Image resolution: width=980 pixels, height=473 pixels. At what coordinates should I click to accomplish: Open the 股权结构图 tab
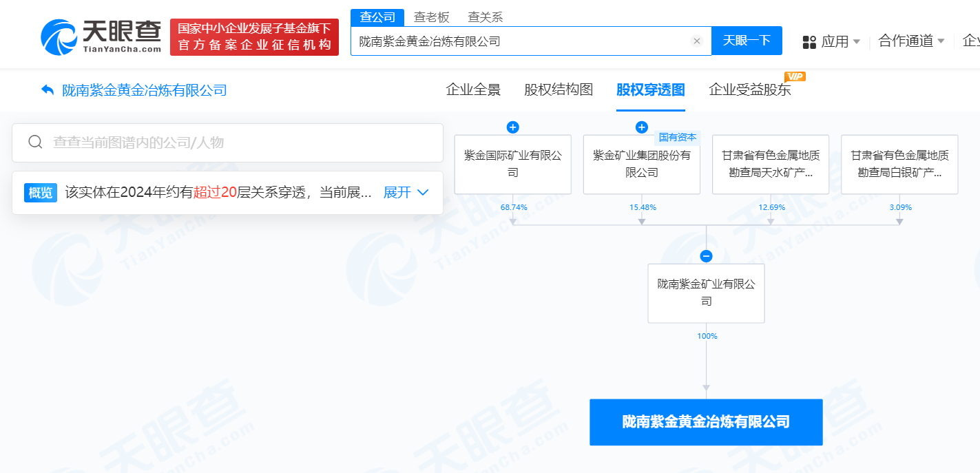[x=558, y=90]
